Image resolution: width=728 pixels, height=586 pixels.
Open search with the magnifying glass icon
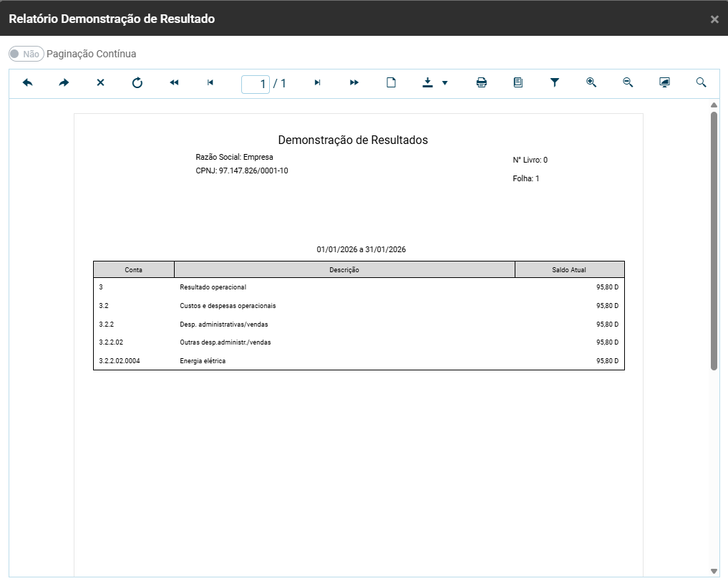click(x=701, y=82)
